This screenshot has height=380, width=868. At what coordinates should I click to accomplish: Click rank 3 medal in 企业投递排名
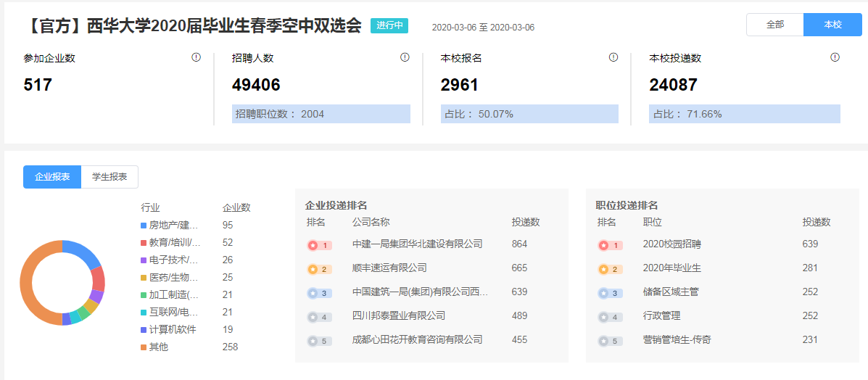[x=319, y=293]
